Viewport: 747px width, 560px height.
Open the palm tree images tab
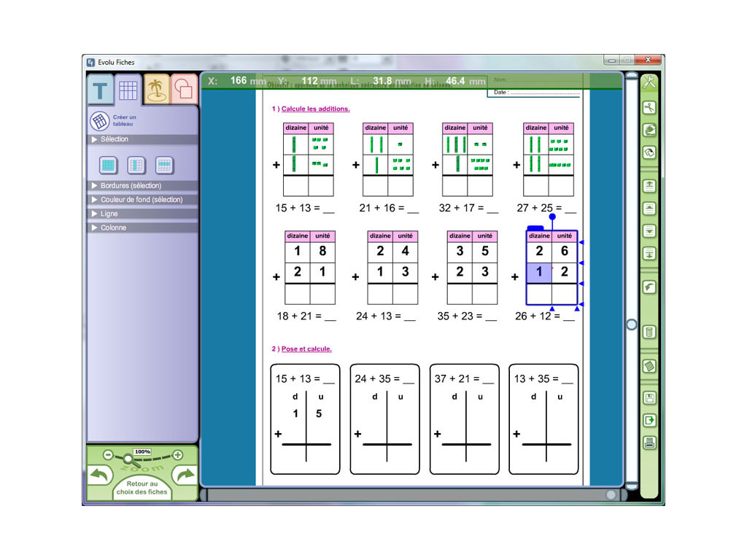(x=155, y=89)
